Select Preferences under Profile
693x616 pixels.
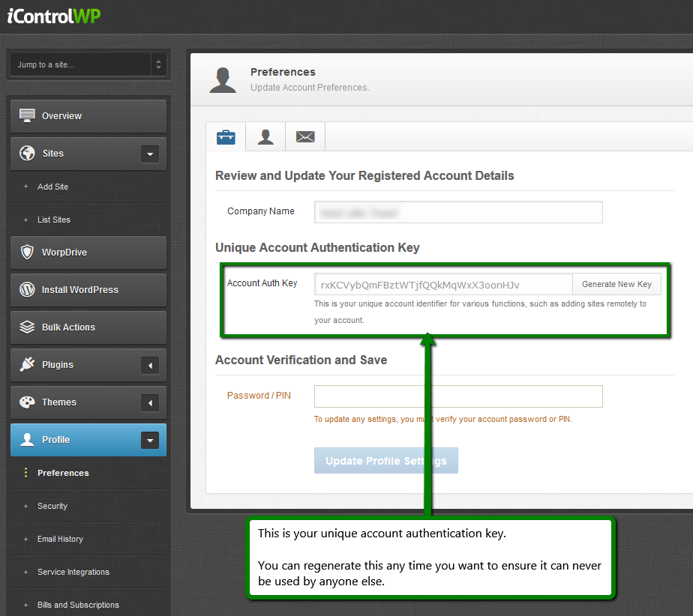(x=63, y=473)
